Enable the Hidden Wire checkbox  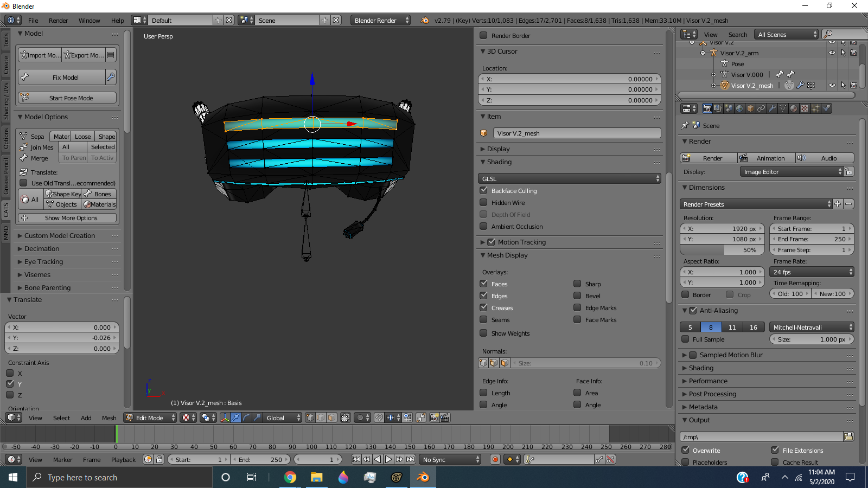click(483, 202)
